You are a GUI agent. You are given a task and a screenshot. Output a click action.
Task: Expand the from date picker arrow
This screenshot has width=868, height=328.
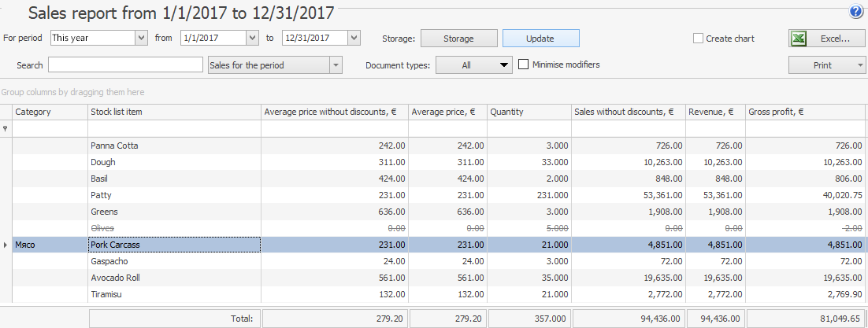[x=252, y=38]
